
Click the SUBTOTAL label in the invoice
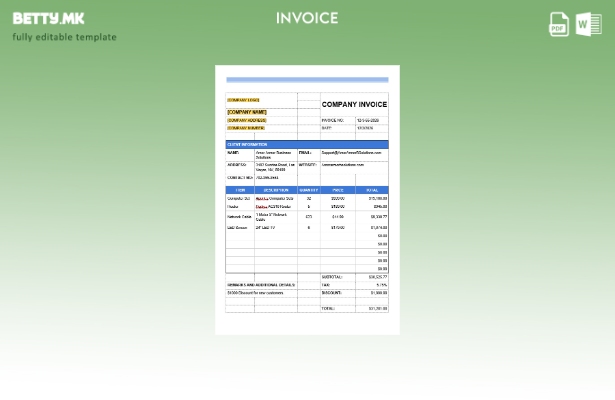click(x=332, y=277)
